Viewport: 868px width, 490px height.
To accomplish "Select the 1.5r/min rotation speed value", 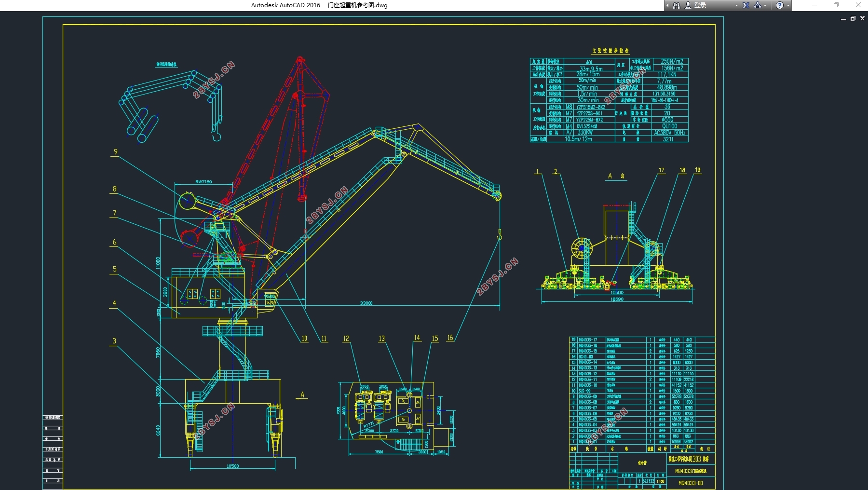I will coord(587,94).
